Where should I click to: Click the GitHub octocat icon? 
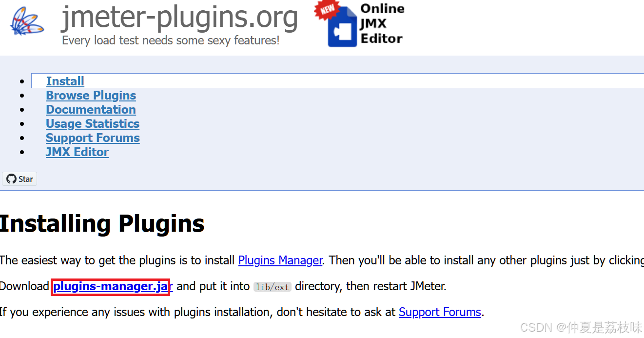tap(11, 179)
